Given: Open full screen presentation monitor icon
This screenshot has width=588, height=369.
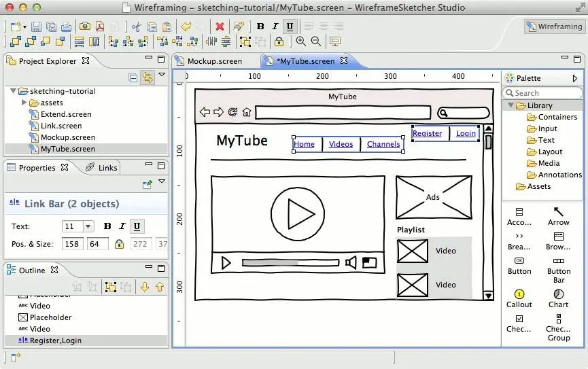Looking at the screenshot, I should click(x=335, y=41).
